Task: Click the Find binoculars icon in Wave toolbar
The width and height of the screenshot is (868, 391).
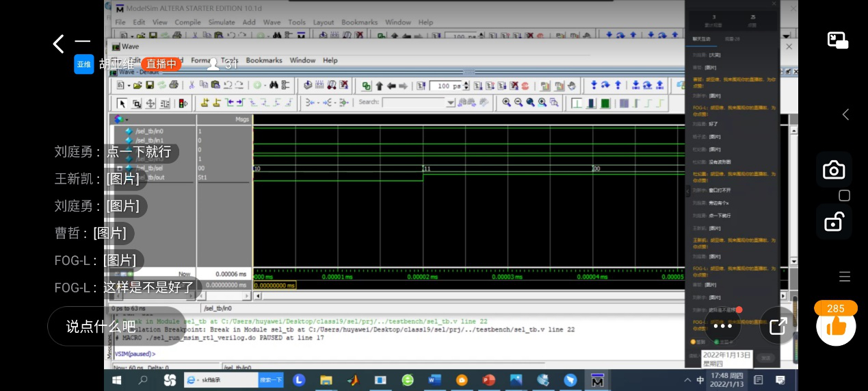Action: tap(274, 86)
